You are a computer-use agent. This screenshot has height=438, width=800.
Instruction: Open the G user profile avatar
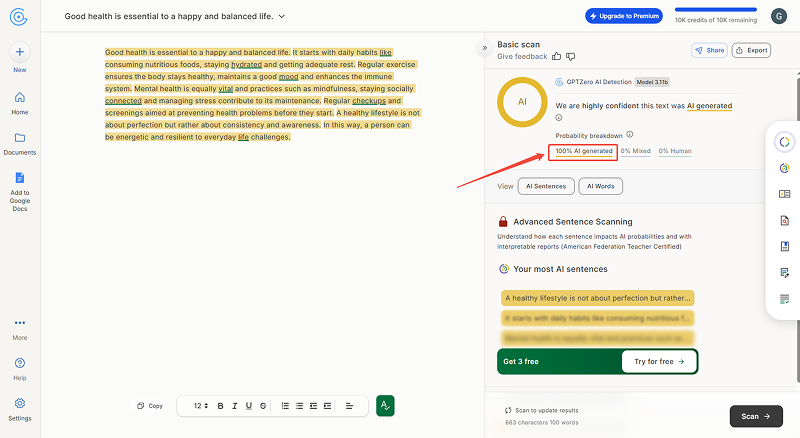point(779,16)
